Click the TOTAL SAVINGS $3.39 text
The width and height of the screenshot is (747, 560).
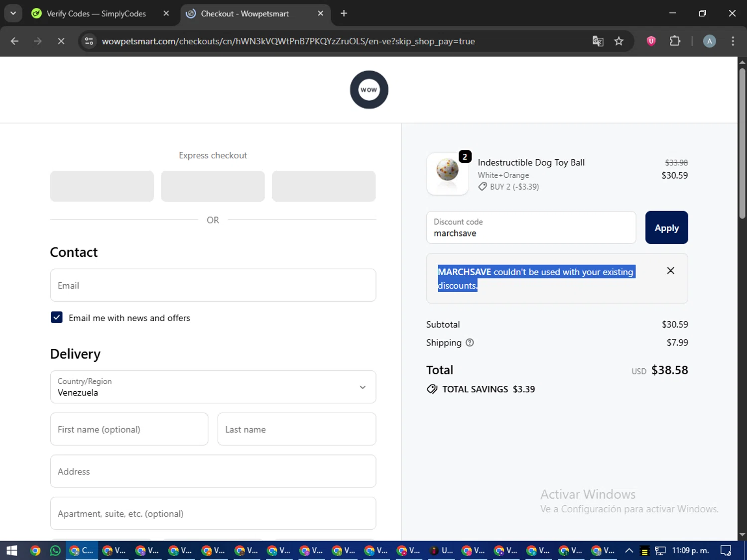[488, 389]
